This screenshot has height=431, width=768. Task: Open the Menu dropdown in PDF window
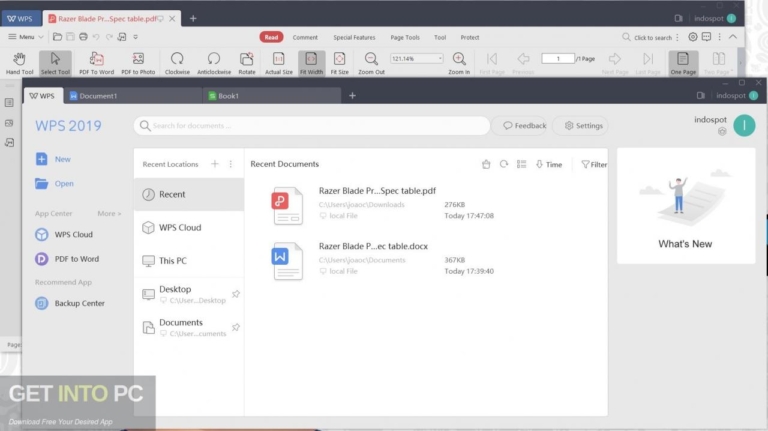pyautogui.click(x=26, y=37)
